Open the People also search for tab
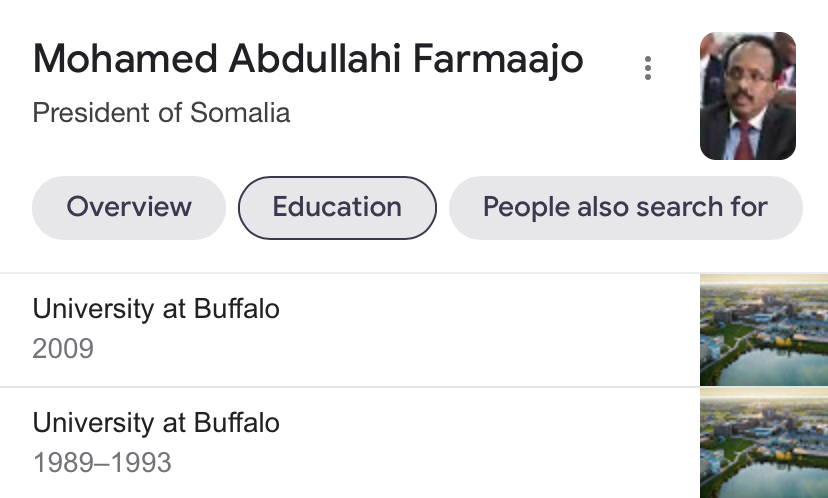Image resolution: width=828 pixels, height=498 pixels. click(625, 208)
